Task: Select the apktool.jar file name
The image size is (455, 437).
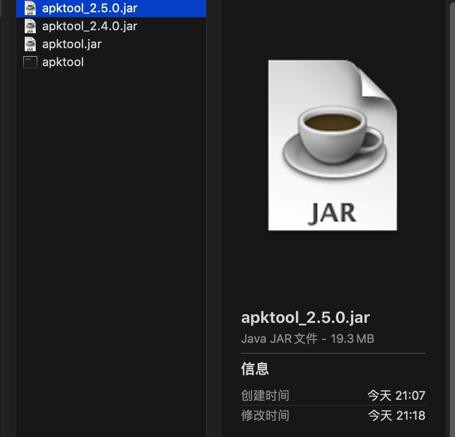Action: [x=72, y=44]
